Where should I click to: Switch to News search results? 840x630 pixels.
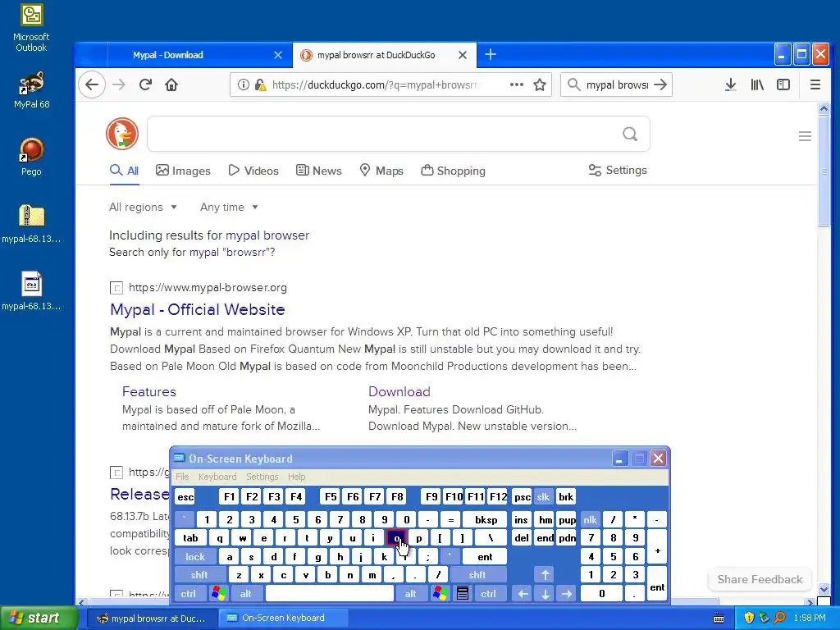click(319, 171)
